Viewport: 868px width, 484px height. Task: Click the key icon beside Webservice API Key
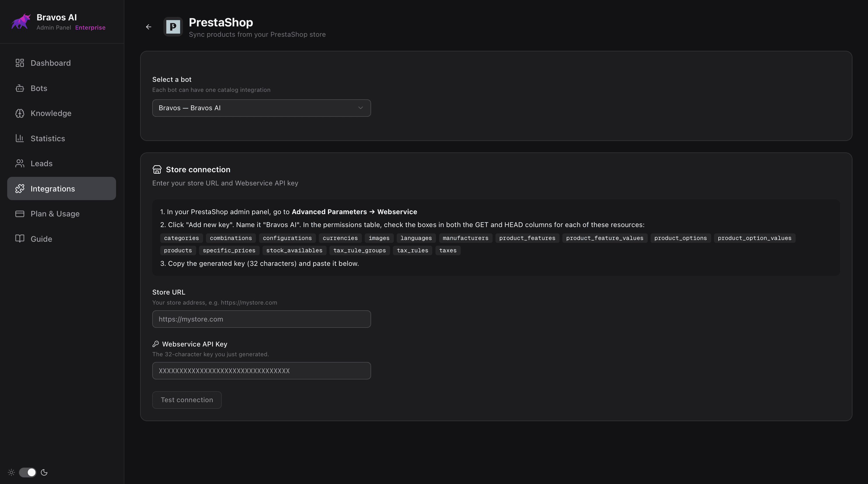[x=156, y=344]
